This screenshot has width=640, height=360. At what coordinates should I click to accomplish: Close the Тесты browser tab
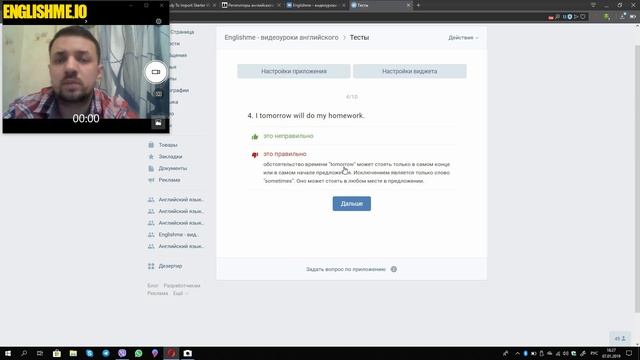coord(408,5)
